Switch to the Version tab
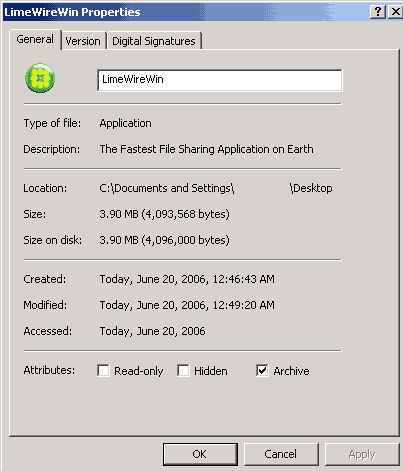This screenshot has width=403, height=471. coord(83,41)
